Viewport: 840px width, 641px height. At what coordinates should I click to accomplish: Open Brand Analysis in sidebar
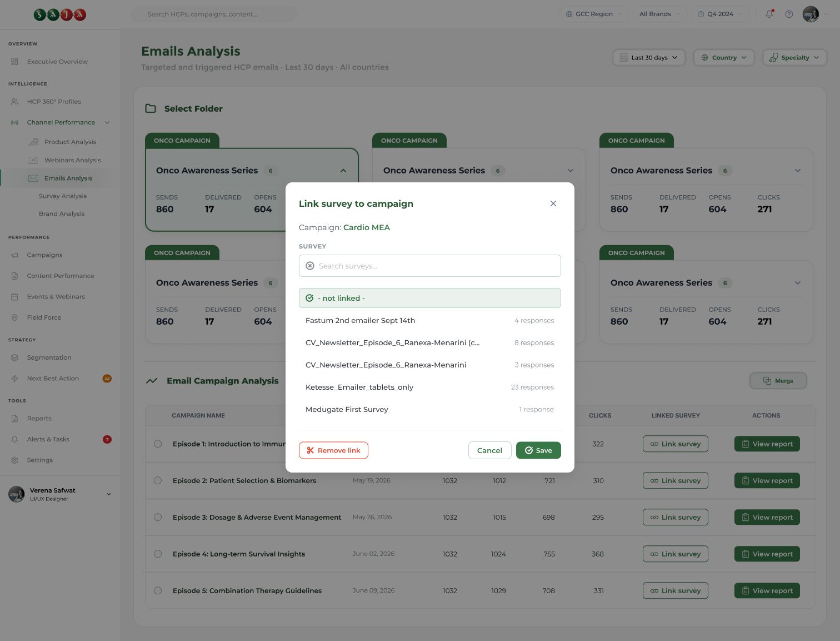pos(62,214)
